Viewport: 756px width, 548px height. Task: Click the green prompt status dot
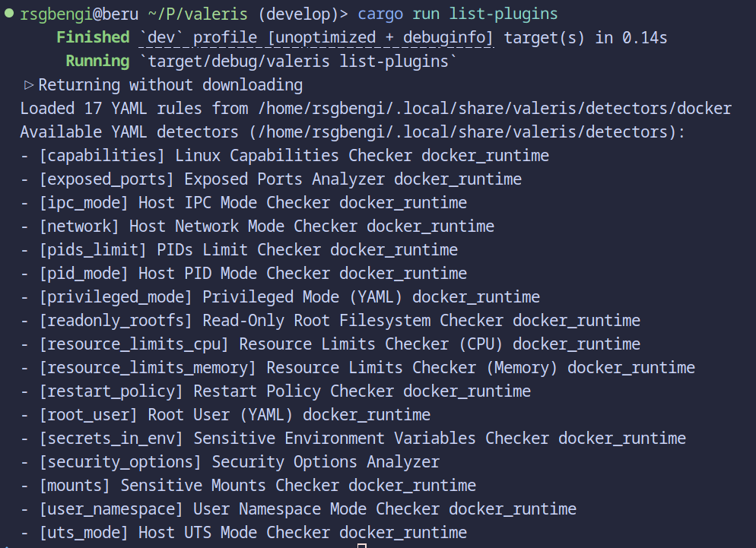[8, 14]
